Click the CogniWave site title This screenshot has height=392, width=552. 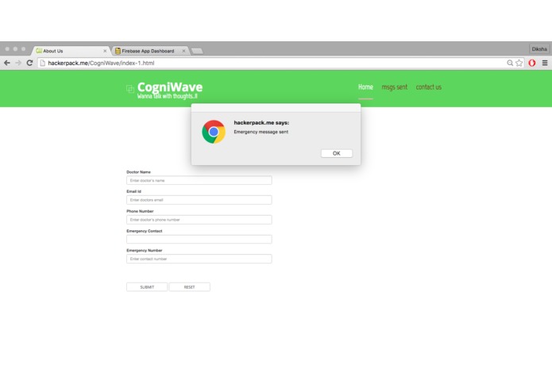pos(170,86)
